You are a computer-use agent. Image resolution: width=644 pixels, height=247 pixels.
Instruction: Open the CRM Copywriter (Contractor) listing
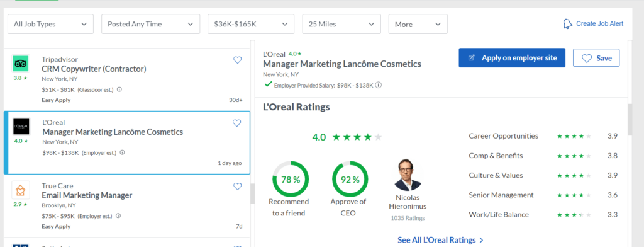coord(94,69)
